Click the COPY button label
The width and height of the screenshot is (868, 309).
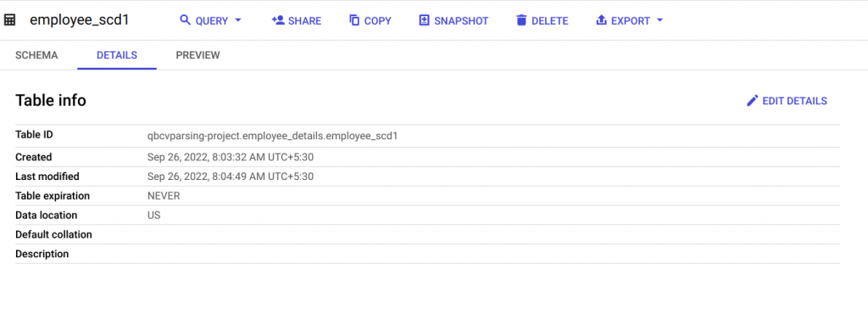click(x=377, y=21)
